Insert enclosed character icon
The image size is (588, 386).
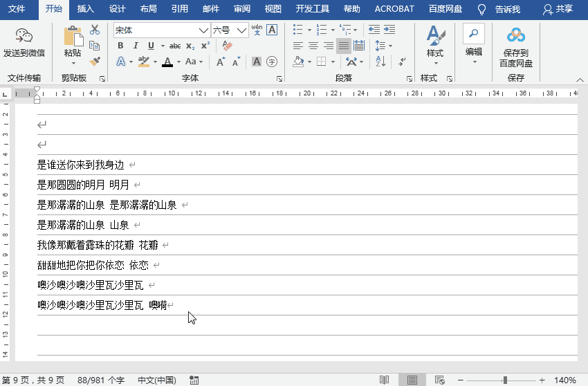(x=272, y=62)
